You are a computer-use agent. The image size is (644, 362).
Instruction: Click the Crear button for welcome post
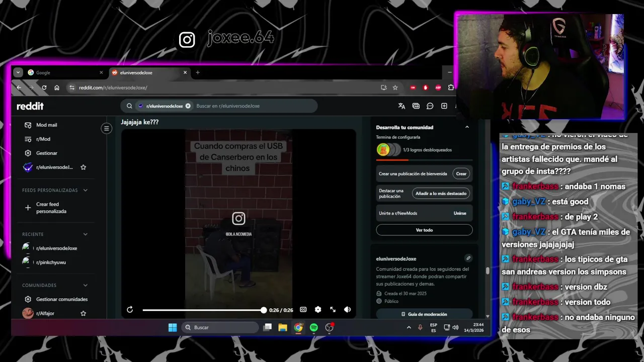coord(461,173)
